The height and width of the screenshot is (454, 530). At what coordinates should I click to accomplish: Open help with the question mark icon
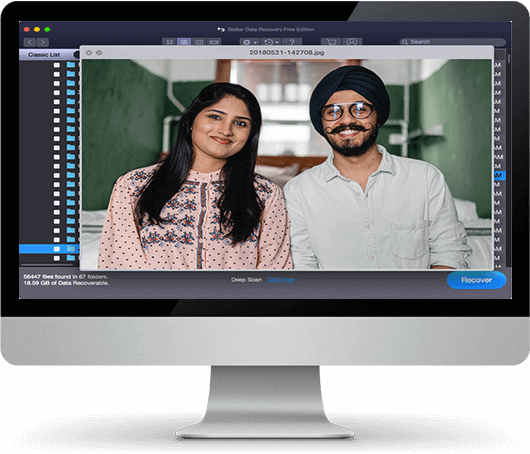[292, 42]
